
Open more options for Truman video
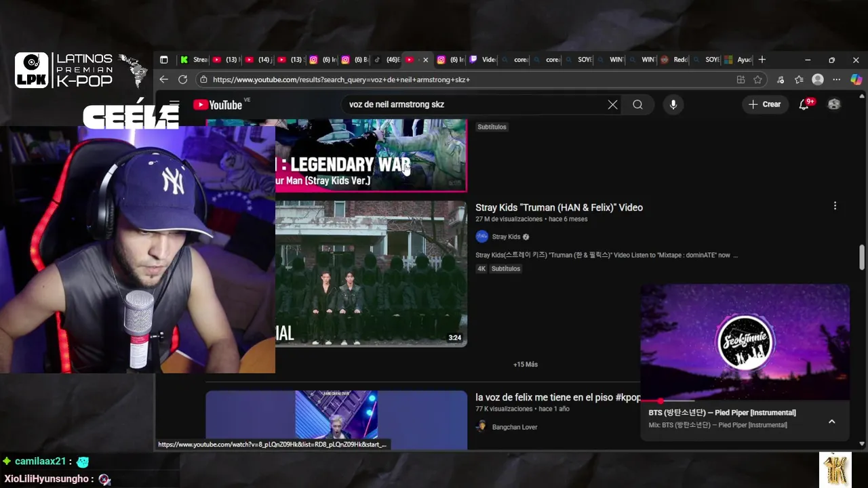pos(835,205)
